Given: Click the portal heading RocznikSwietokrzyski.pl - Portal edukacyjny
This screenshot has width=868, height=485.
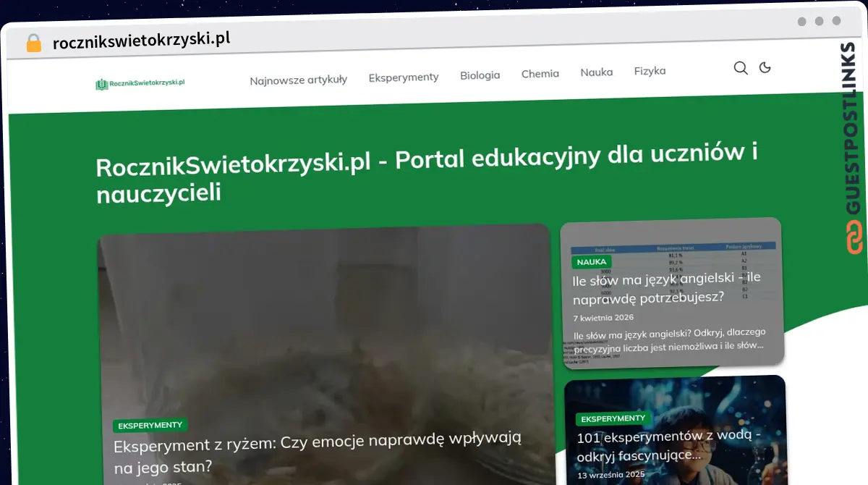Looking at the screenshot, I should (427, 174).
